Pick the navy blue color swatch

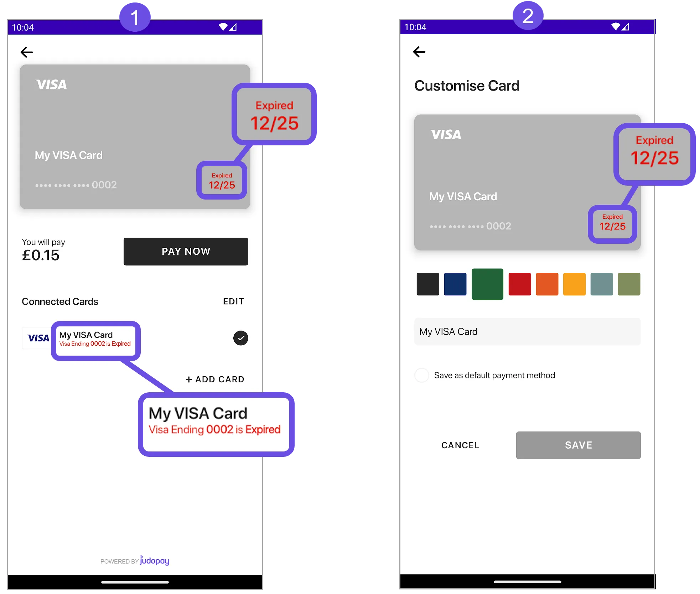tap(455, 284)
